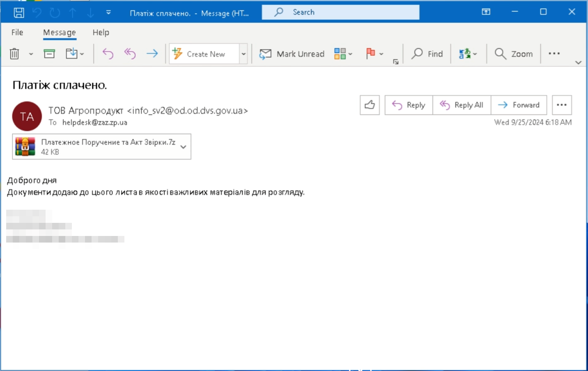Expand the Create New dropdown arrow

pyautogui.click(x=243, y=54)
